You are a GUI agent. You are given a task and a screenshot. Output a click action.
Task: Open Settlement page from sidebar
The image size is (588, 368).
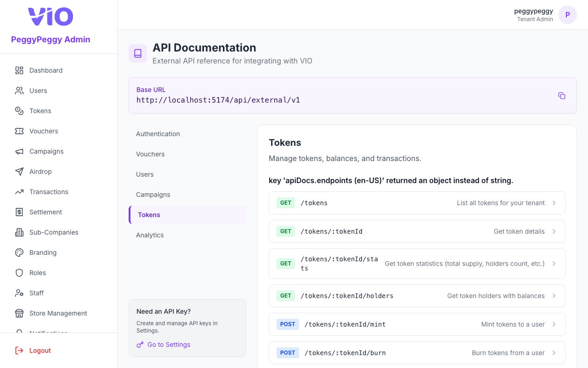coord(59,212)
